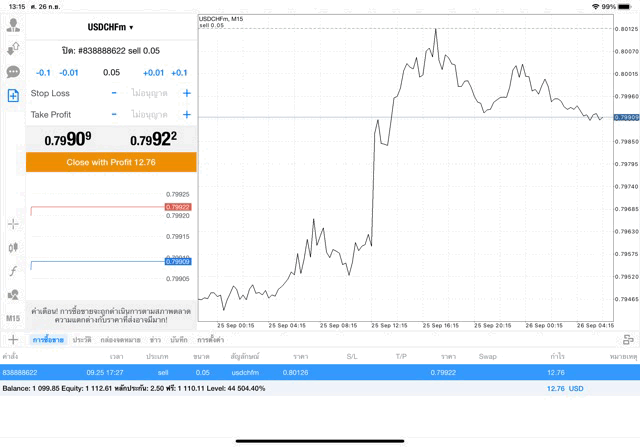Decrease volume by 0.1
640x447 pixels.
42,72
